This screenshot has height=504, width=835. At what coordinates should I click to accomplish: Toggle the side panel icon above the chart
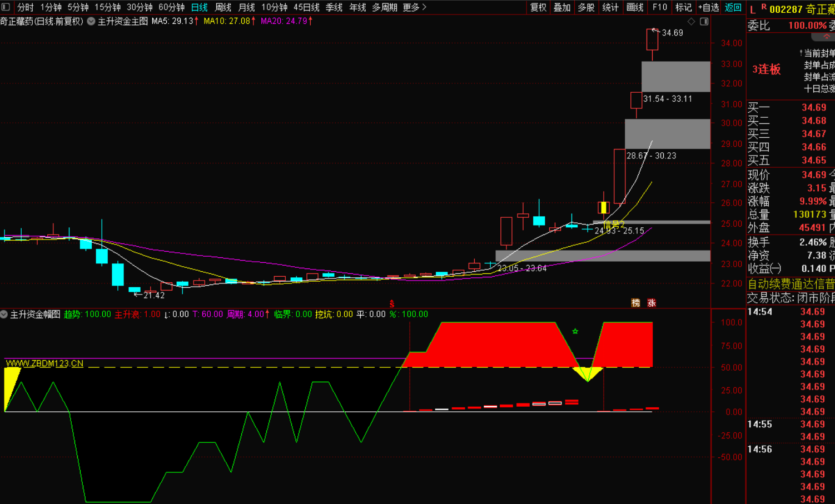coord(704,22)
